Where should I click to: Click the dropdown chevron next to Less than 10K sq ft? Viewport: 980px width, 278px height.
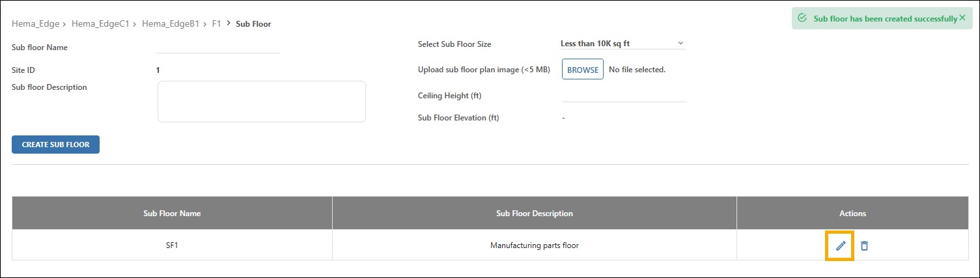(680, 44)
